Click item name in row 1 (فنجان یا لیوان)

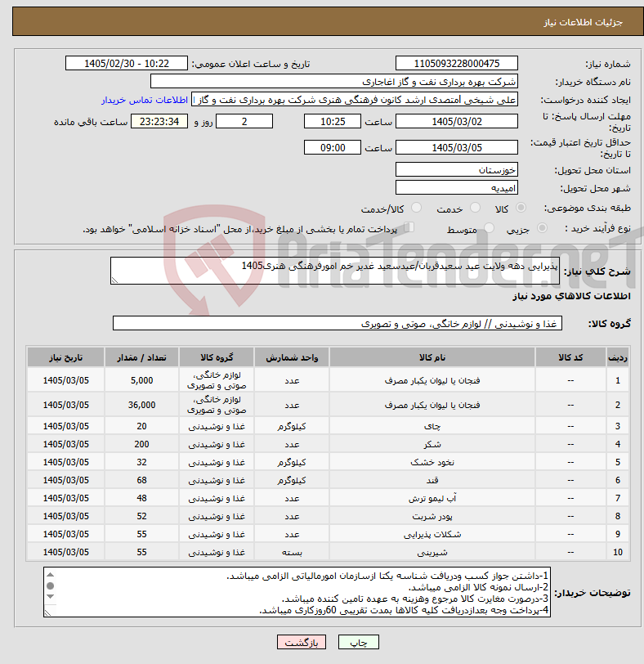[432, 380]
